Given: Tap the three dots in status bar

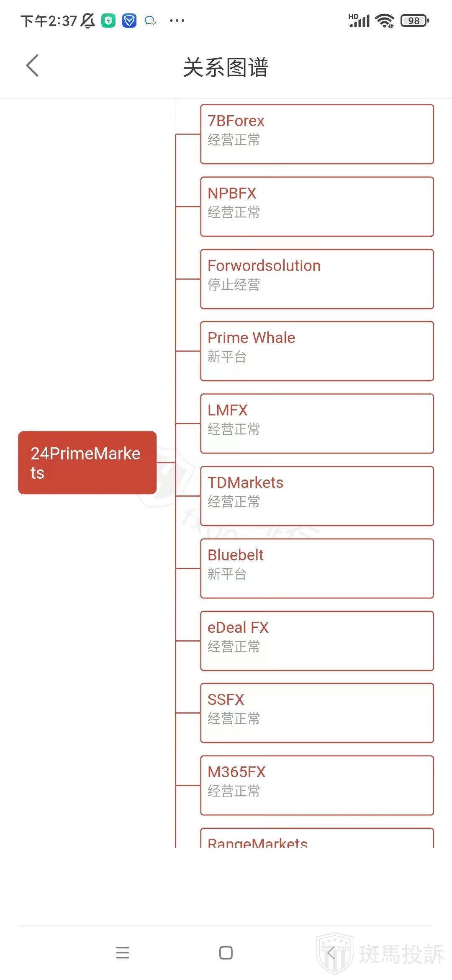Looking at the screenshot, I should [x=177, y=21].
